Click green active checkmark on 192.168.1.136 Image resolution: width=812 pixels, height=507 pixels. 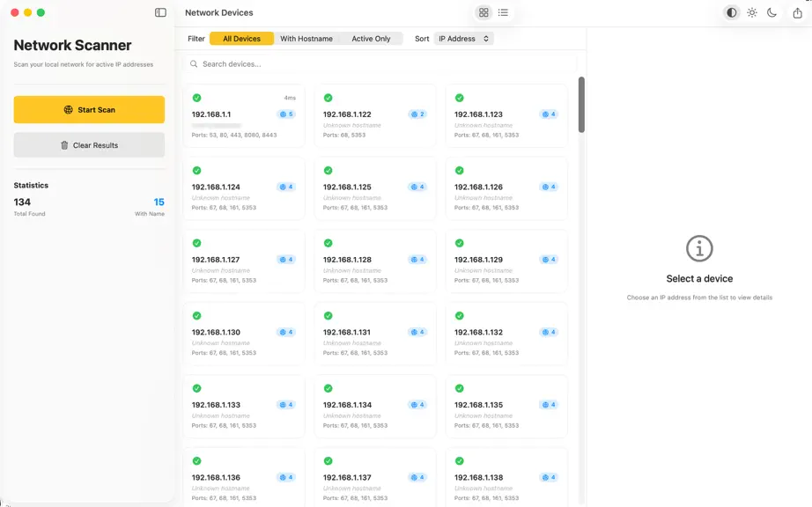[196, 461]
